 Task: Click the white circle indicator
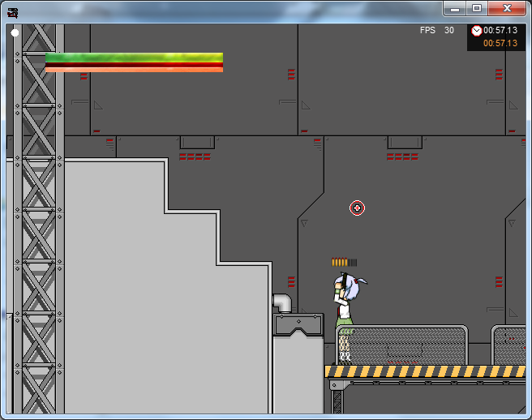(15, 33)
